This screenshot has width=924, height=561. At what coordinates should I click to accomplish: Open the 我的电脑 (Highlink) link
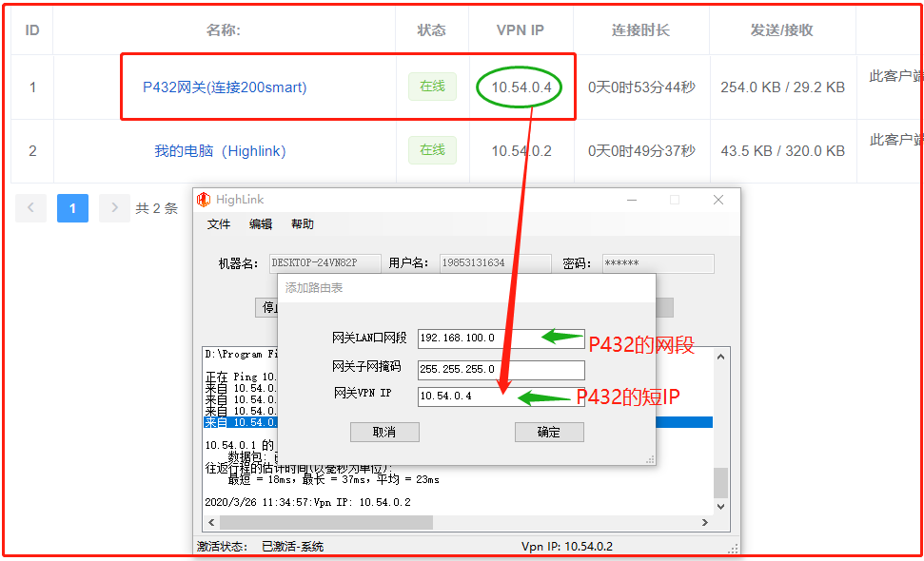(220, 151)
